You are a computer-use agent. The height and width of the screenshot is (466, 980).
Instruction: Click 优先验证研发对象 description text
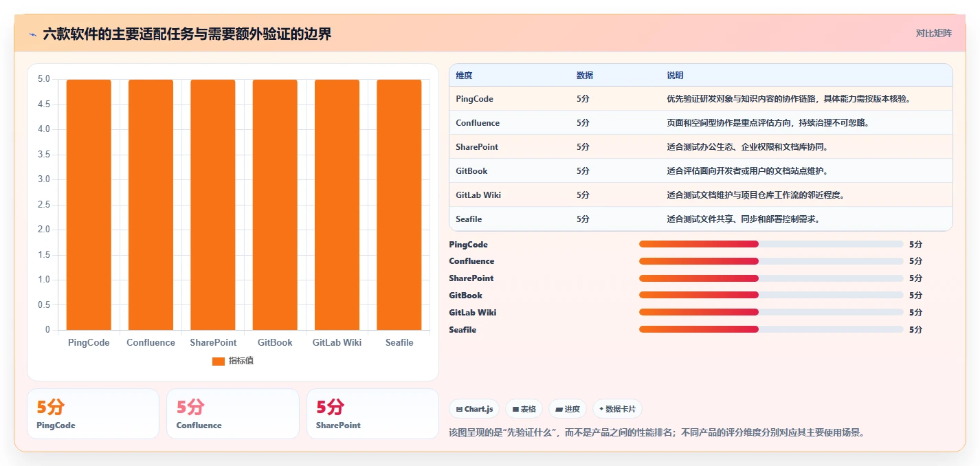tap(789, 99)
